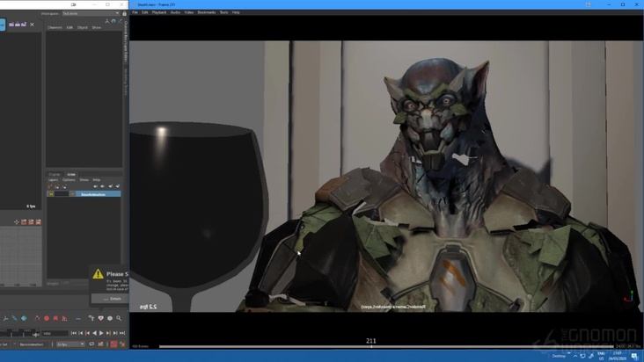
Task: Open the Playback menu in video player
Action: [159, 12]
